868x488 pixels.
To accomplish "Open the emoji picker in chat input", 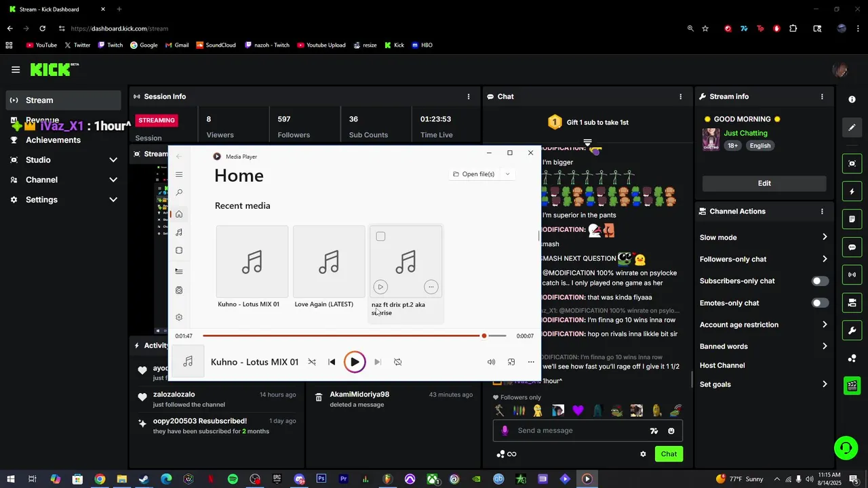I will [671, 431].
